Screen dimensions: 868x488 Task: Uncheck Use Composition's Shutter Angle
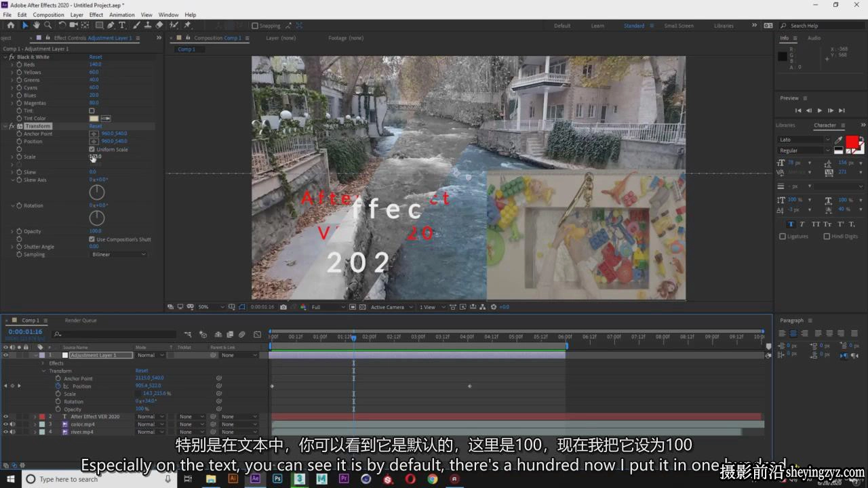pos(92,239)
